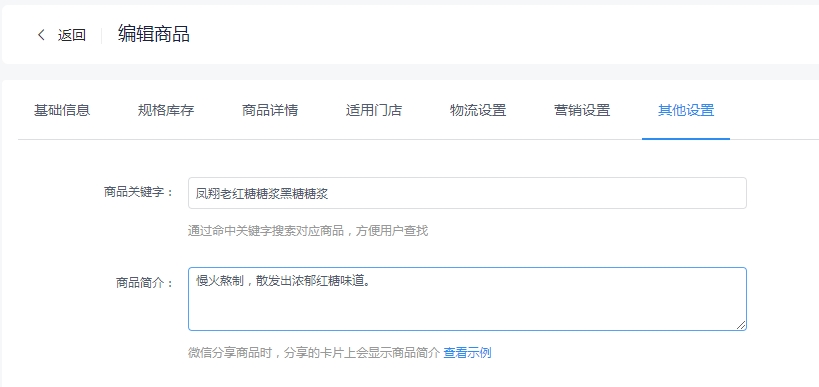The height and width of the screenshot is (387, 819).
Task: Open the 规格库存 tab
Action: (166, 111)
